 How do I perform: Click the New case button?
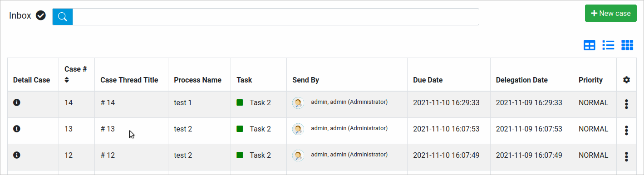click(x=610, y=13)
